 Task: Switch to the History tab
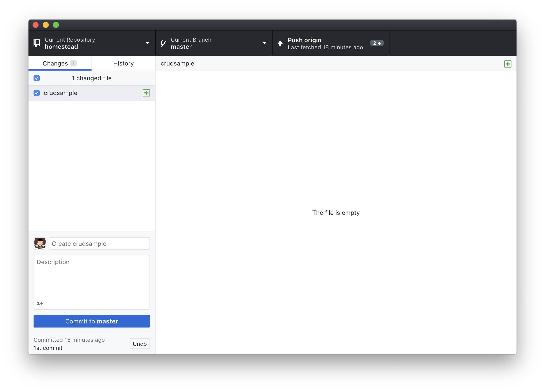click(123, 63)
